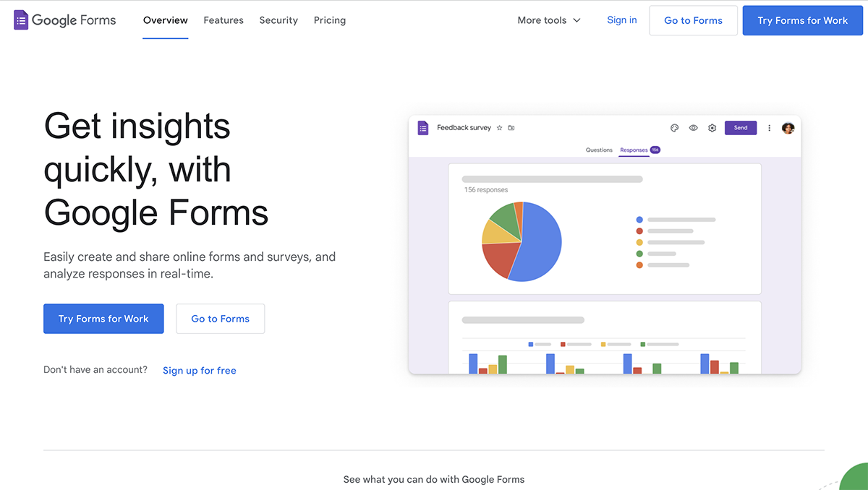868x490 pixels.
Task: Expand the More tools dropdown
Action: [x=548, y=20]
